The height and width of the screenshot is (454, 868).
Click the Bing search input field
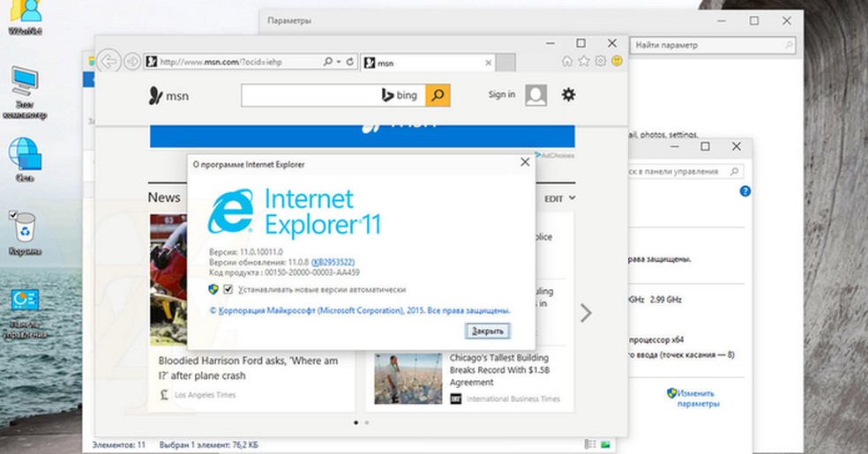point(333,95)
